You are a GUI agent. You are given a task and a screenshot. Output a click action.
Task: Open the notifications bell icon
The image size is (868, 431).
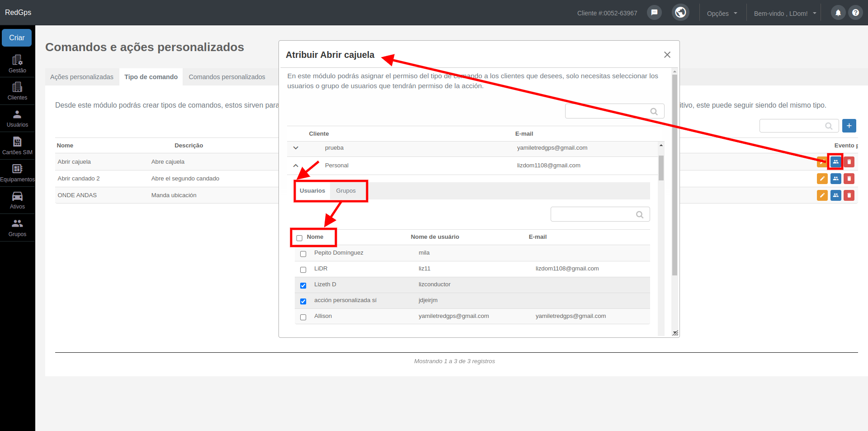click(838, 13)
